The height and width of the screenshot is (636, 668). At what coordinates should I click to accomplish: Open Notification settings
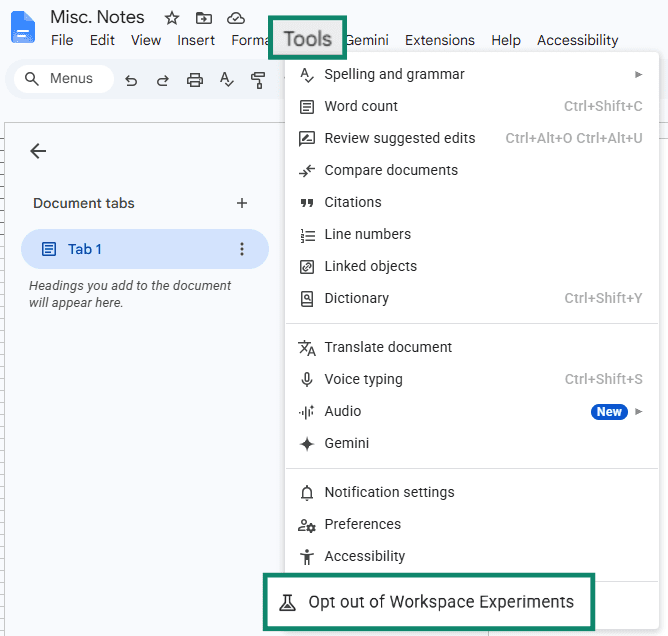[x=472, y=492]
